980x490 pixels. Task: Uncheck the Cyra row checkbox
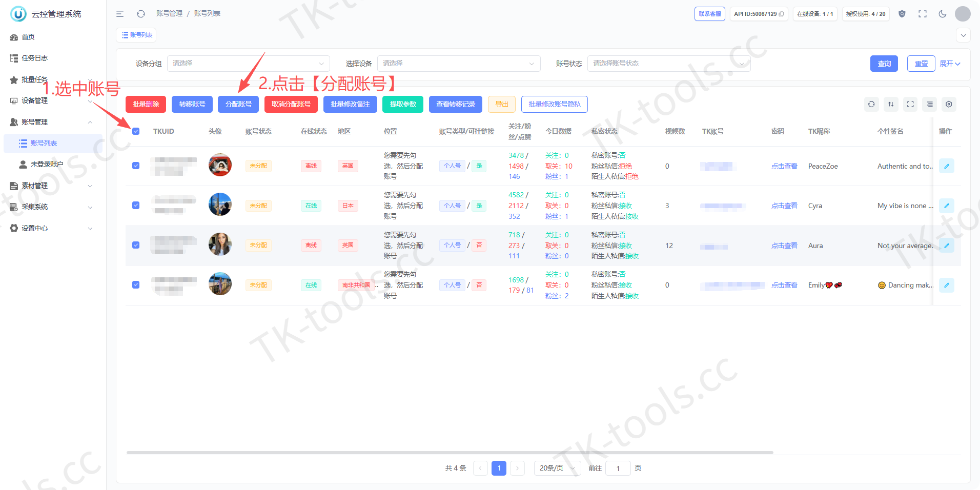(x=136, y=205)
